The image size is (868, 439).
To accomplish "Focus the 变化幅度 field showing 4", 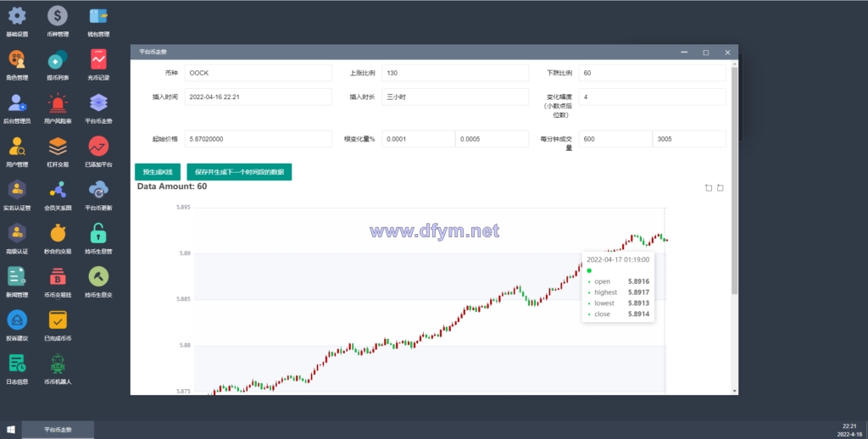I will tap(652, 97).
